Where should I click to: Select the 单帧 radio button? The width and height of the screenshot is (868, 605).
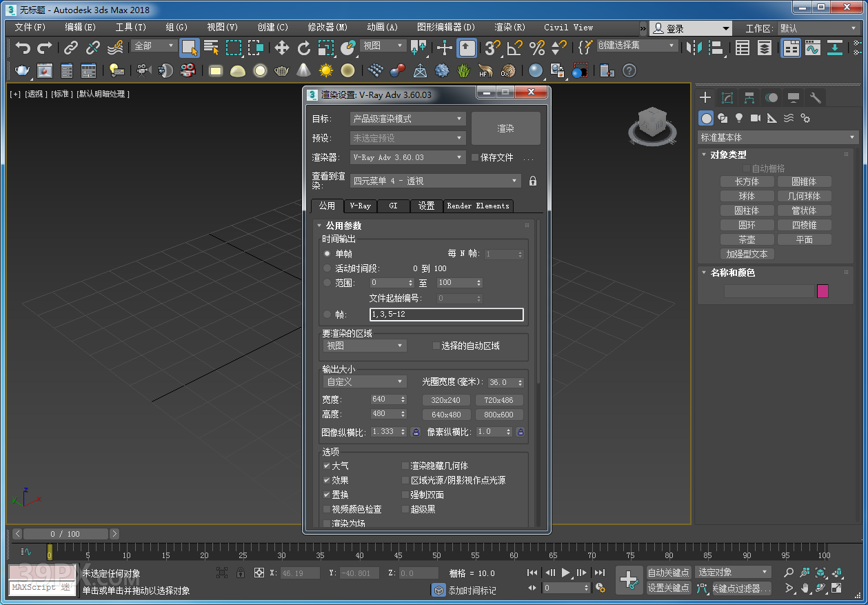tap(327, 253)
